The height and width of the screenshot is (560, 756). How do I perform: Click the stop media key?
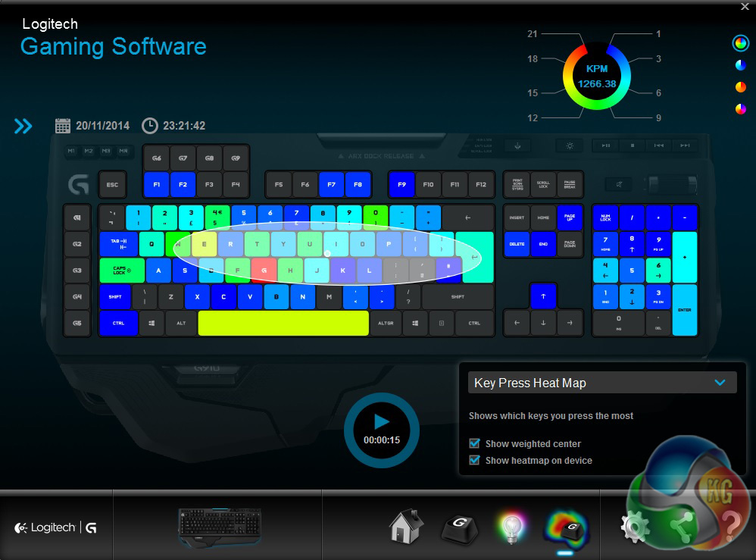click(x=632, y=145)
